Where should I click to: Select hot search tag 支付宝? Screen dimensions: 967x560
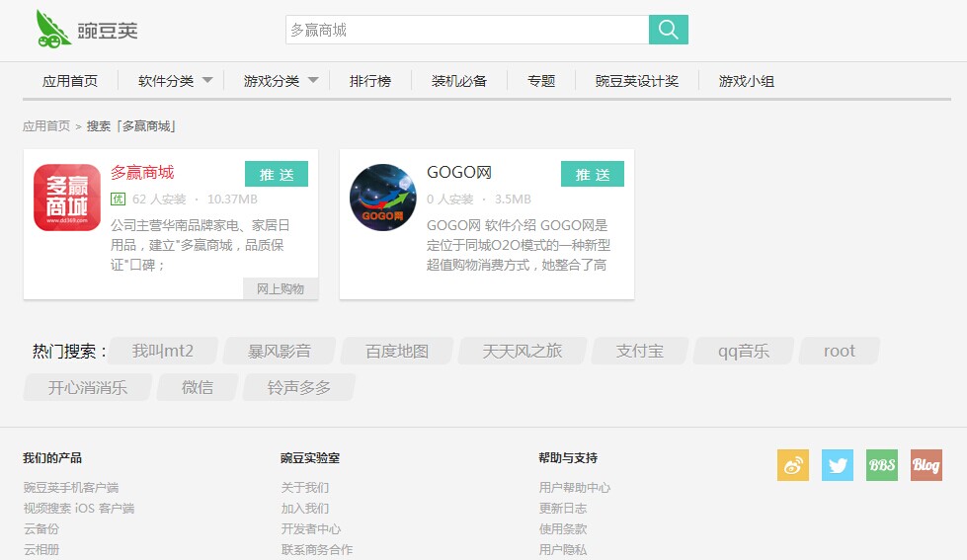tap(639, 351)
